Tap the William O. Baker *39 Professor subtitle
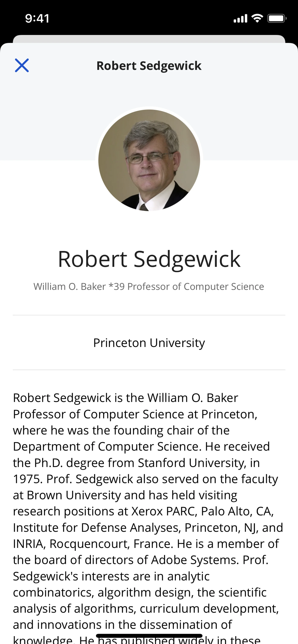Screen dimensions: 298x644 coord(149,286)
